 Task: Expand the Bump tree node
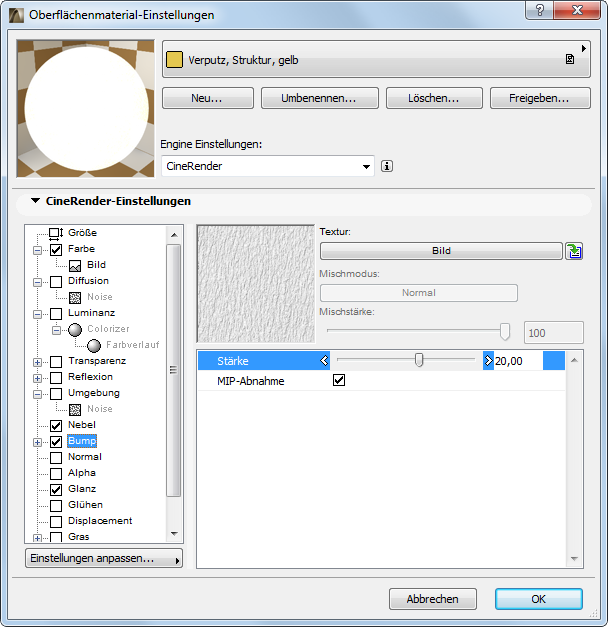[37, 442]
